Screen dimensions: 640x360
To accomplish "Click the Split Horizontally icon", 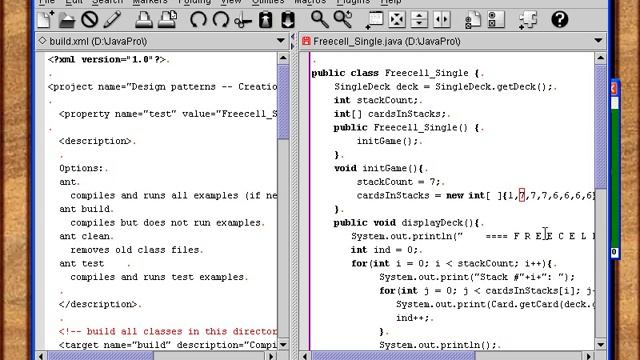I will 419,20.
